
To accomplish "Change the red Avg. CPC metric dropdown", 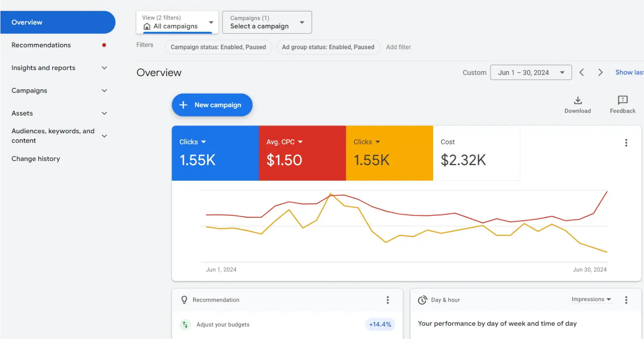I will [284, 142].
